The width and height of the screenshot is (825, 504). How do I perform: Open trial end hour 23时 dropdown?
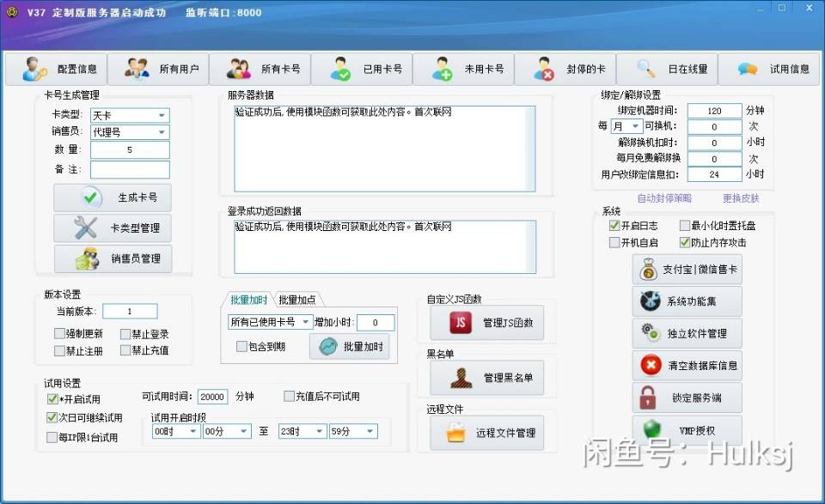click(302, 432)
